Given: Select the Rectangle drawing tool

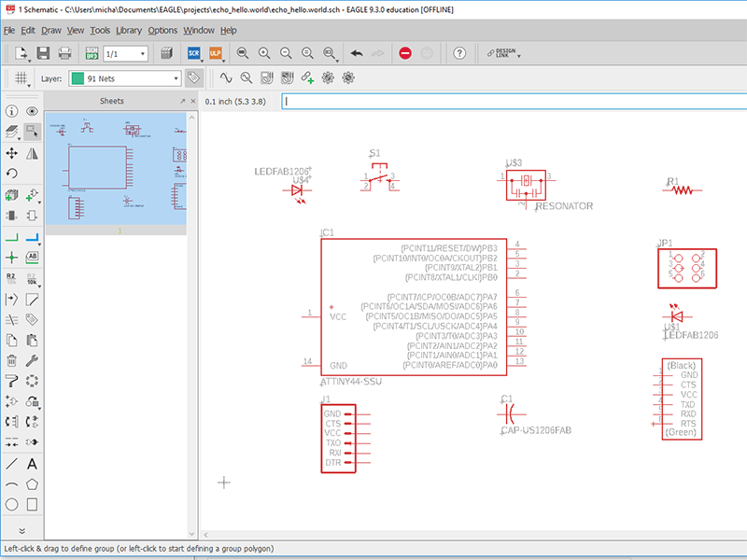Looking at the screenshot, I should 32,505.
